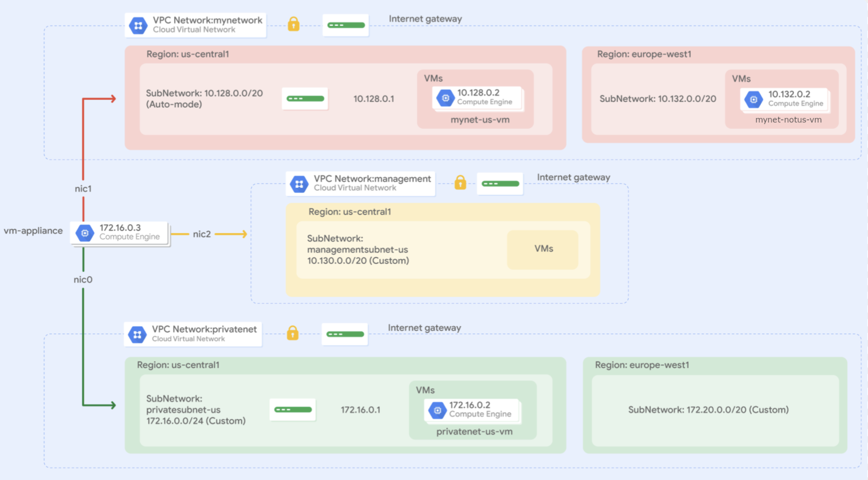Screen dimensions: 868x480
Task: Click the management firewall lock icon
Action: tap(460, 182)
